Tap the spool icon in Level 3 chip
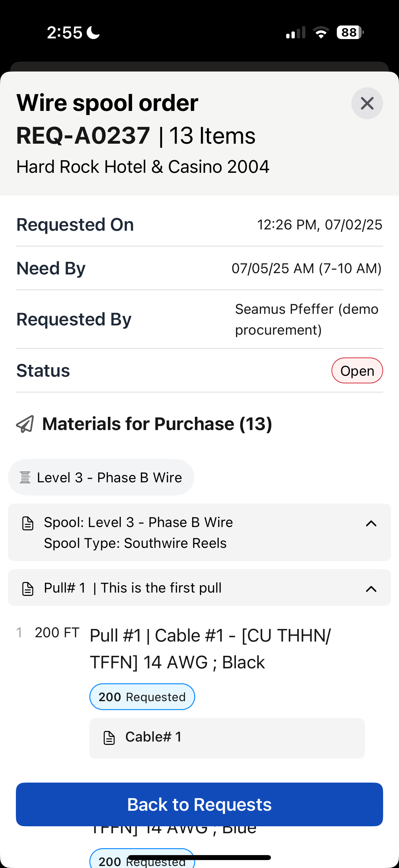Screen dimensions: 399x868 pyautogui.click(x=25, y=477)
